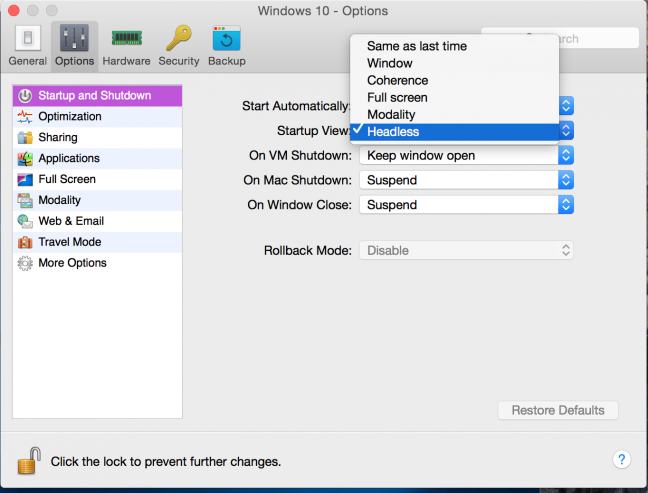The width and height of the screenshot is (648, 493).
Task: Open the On Mac Shutdown dropdown
Action: pos(466,180)
